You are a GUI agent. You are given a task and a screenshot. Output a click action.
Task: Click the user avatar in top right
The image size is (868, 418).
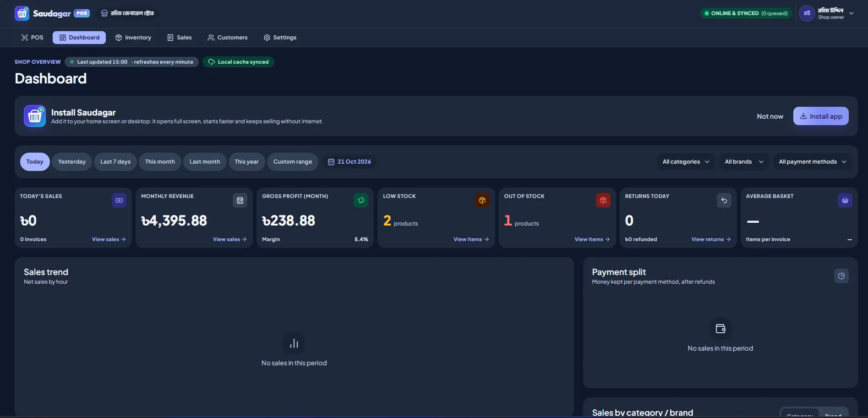pyautogui.click(x=807, y=13)
